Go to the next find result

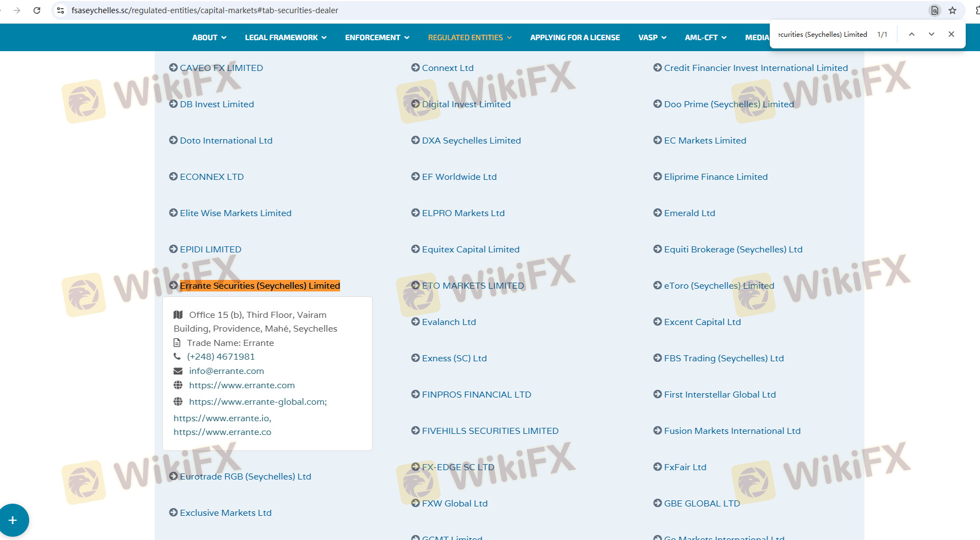point(931,34)
